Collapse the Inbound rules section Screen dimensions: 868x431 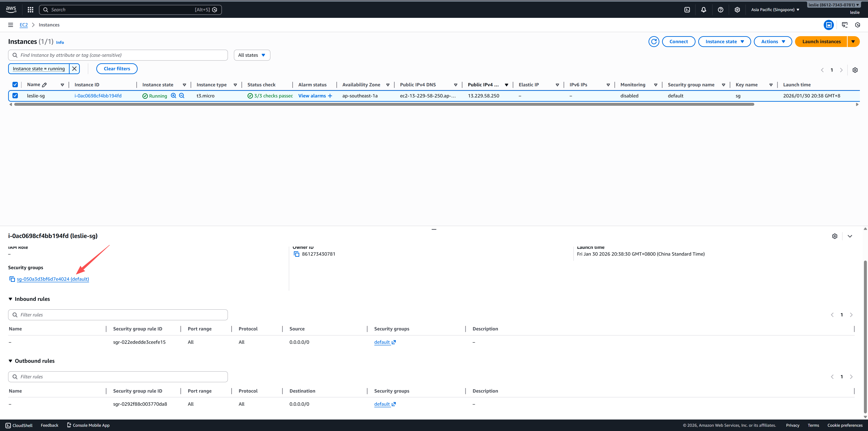tap(10, 299)
